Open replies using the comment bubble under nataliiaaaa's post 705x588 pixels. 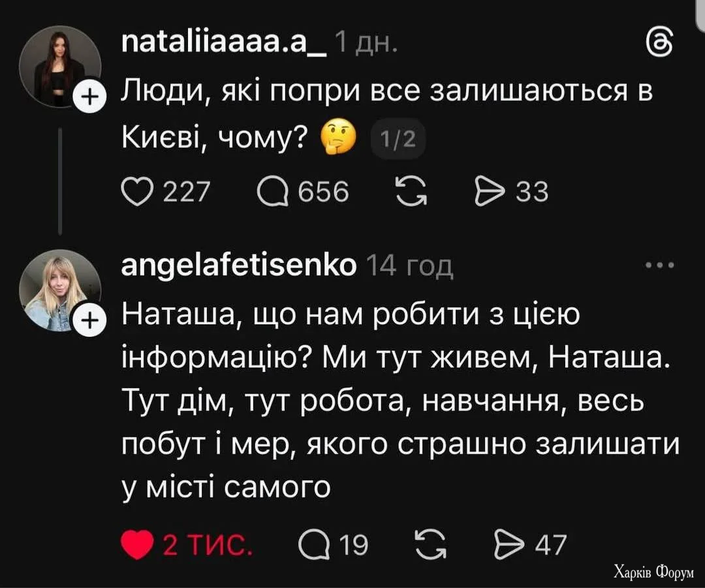click(x=272, y=191)
